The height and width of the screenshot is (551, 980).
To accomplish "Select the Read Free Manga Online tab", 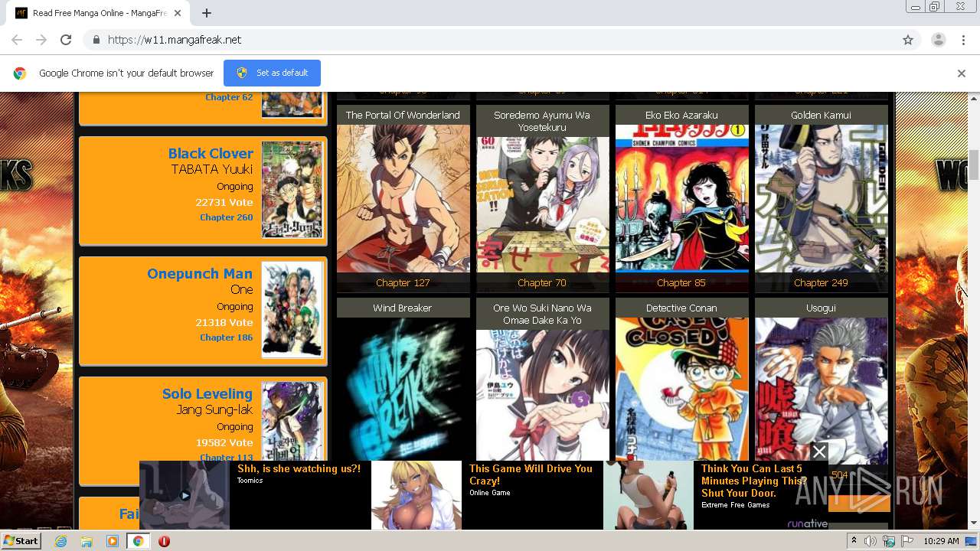I will tap(99, 13).
